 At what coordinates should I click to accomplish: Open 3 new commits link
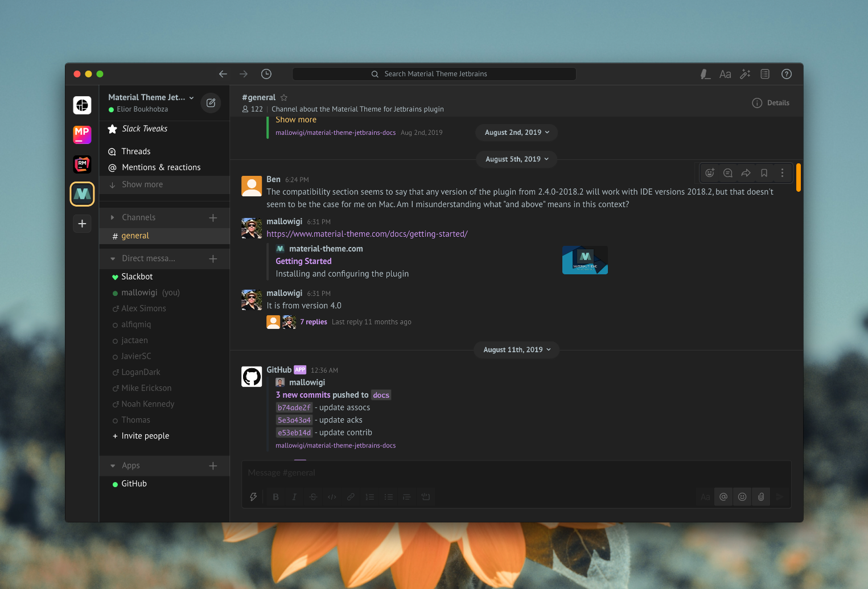tap(303, 395)
